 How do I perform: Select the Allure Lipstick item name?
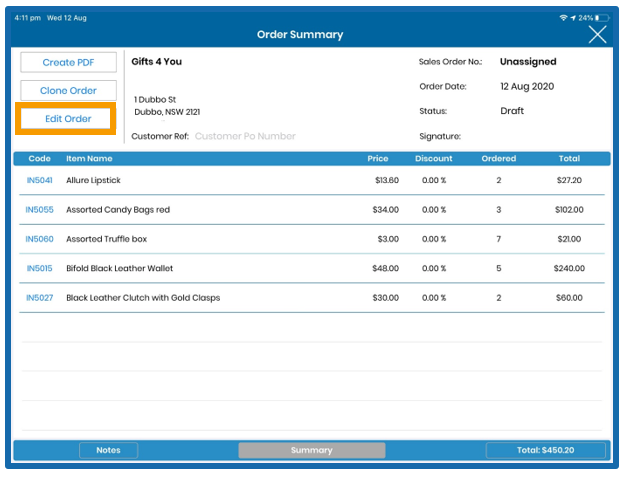(93, 180)
